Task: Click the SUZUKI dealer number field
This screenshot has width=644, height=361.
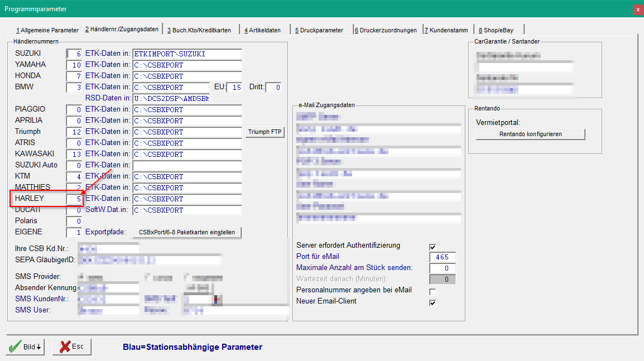Action: click(x=74, y=54)
